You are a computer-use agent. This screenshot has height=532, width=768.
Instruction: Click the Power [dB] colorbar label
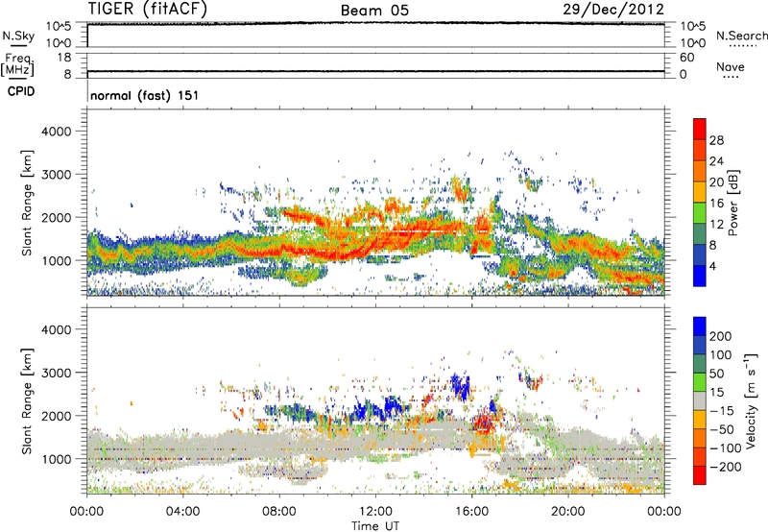point(732,204)
